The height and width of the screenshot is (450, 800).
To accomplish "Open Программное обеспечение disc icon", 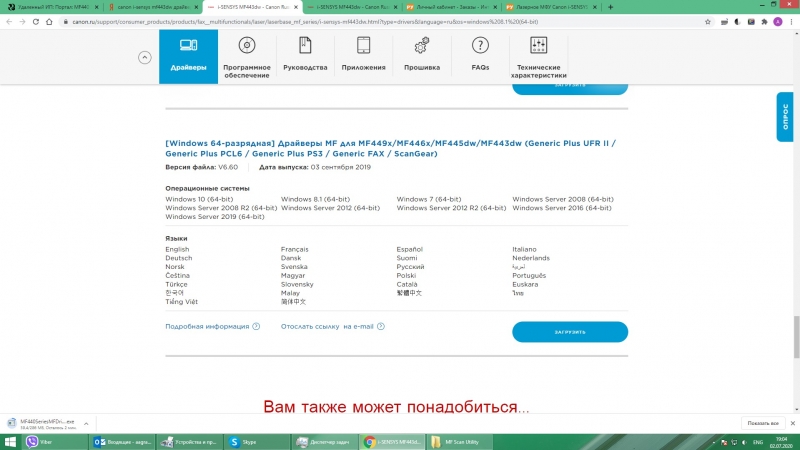I will tap(246, 46).
